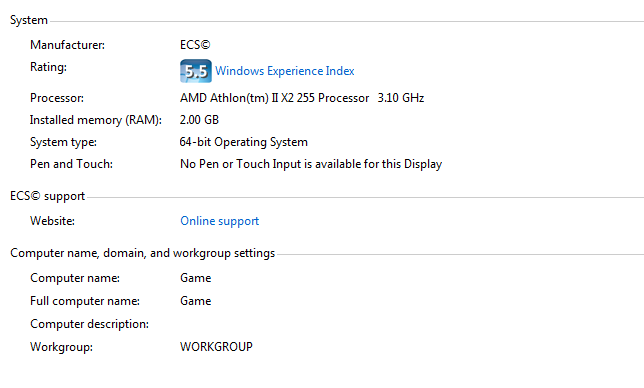Click the Installed memory (RAM) label
Screen dimensions: 644x388
[x=96, y=120]
